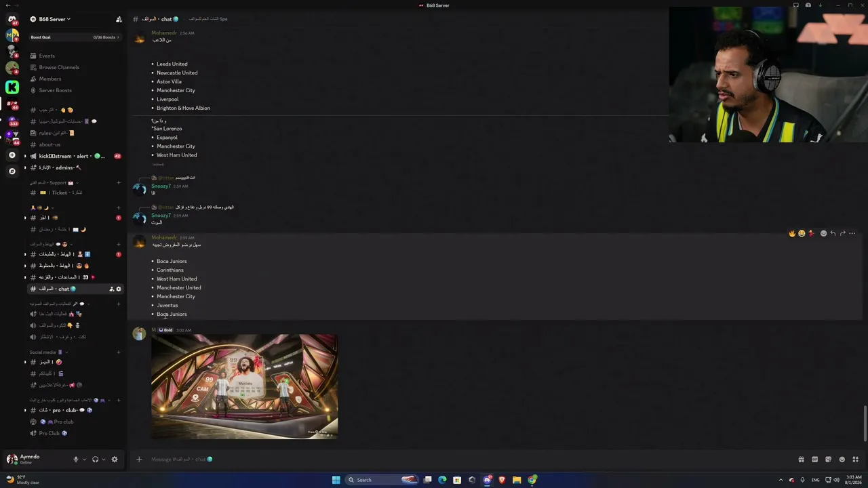Open the Windows taskbar Search box
Screen dimensions: 868x488
point(382,480)
